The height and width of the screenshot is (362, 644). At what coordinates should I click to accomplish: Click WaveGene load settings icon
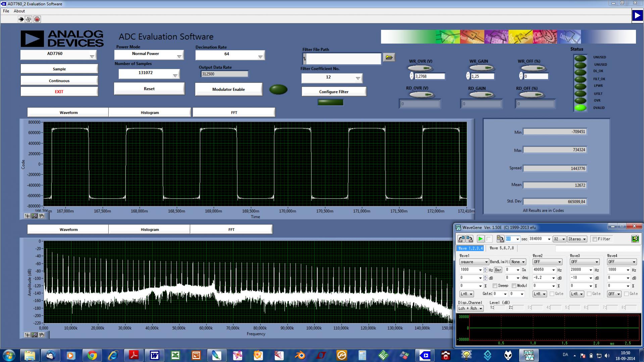(x=461, y=239)
